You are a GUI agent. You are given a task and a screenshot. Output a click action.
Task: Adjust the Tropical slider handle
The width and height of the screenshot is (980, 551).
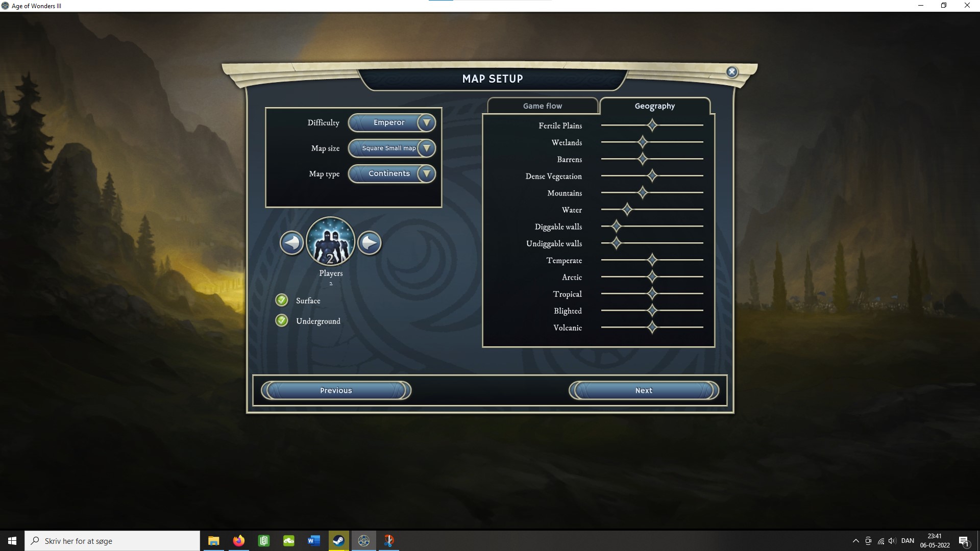click(652, 293)
